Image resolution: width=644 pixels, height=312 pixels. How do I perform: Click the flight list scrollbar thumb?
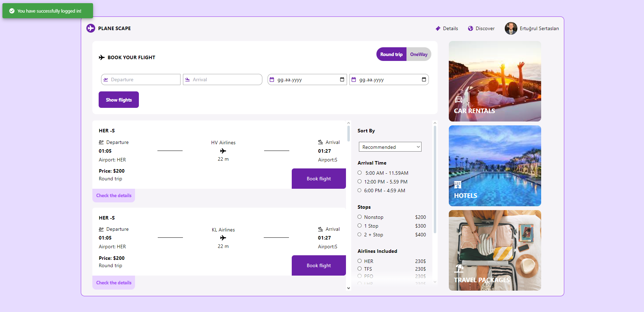click(x=348, y=133)
